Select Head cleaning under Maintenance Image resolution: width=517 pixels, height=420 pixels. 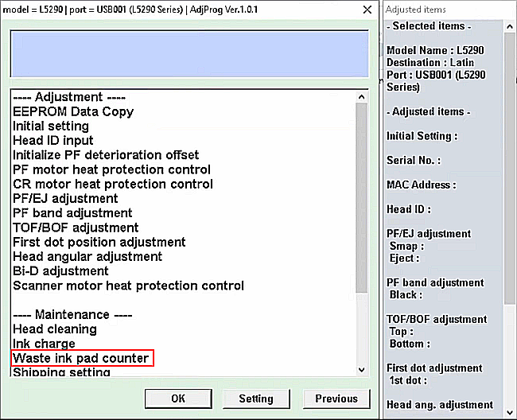[55, 329]
